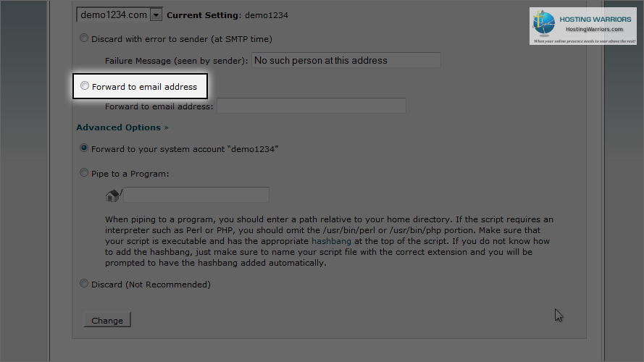Click the Pipe to a Program label

click(130, 174)
